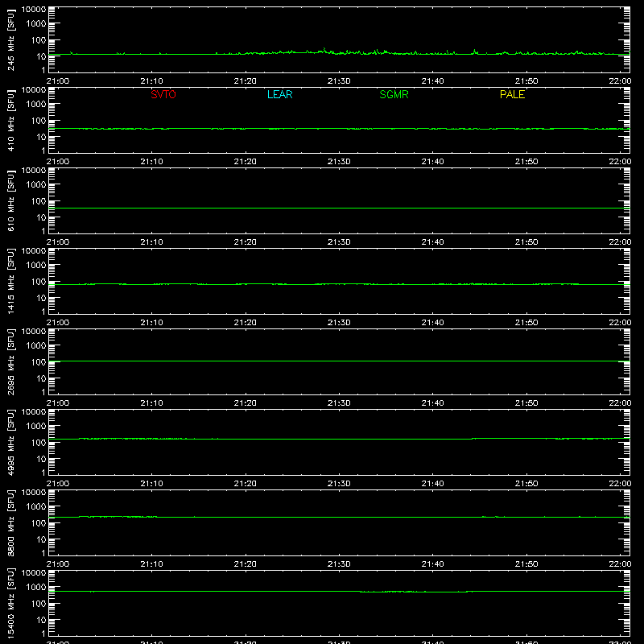Click the 21:50 tick label under the 2695 MHz plot

526,403
